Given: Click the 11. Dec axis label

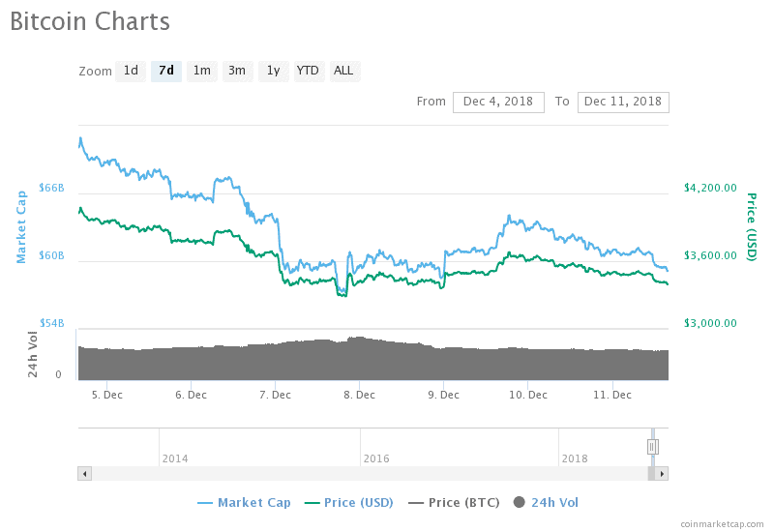Looking at the screenshot, I should point(612,395).
